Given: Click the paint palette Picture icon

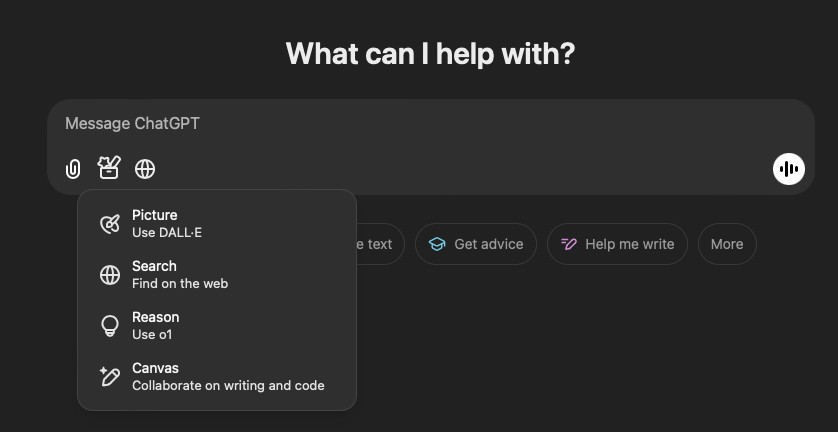Looking at the screenshot, I should coord(110,224).
